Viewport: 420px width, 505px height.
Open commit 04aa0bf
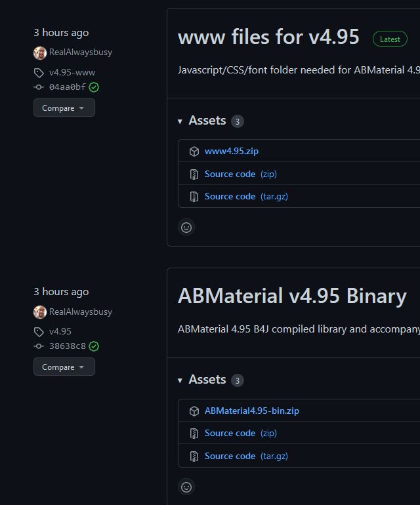68,87
